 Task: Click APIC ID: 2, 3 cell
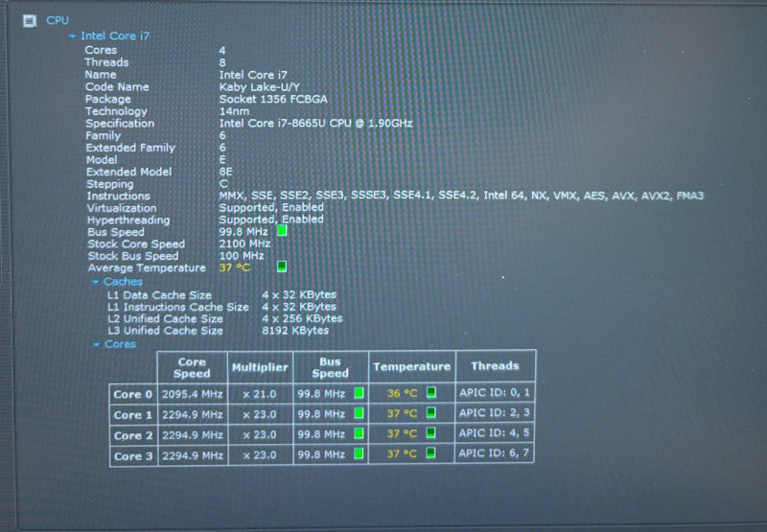[x=495, y=413]
